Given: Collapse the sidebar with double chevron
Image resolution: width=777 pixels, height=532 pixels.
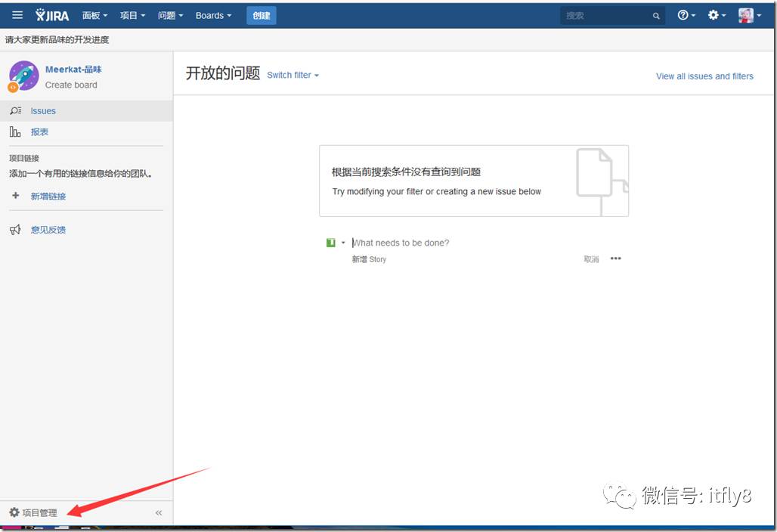Looking at the screenshot, I should (x=159, y=512).
